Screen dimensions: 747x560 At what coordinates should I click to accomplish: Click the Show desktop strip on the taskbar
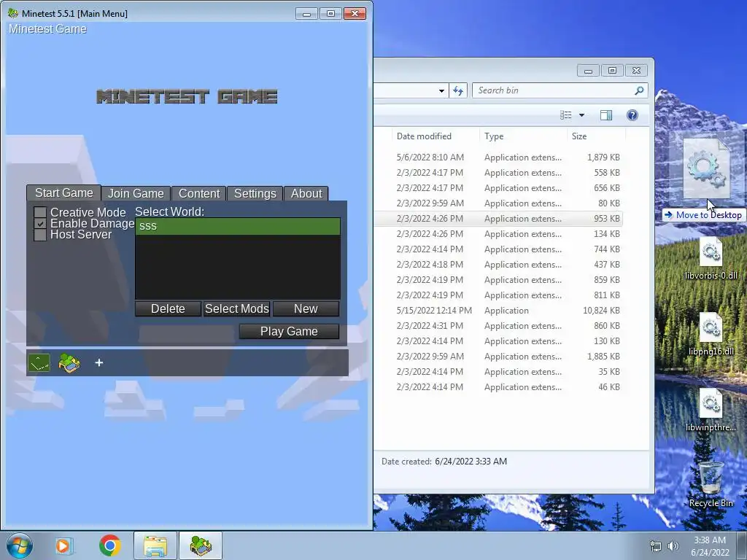(x=742, y=545)
